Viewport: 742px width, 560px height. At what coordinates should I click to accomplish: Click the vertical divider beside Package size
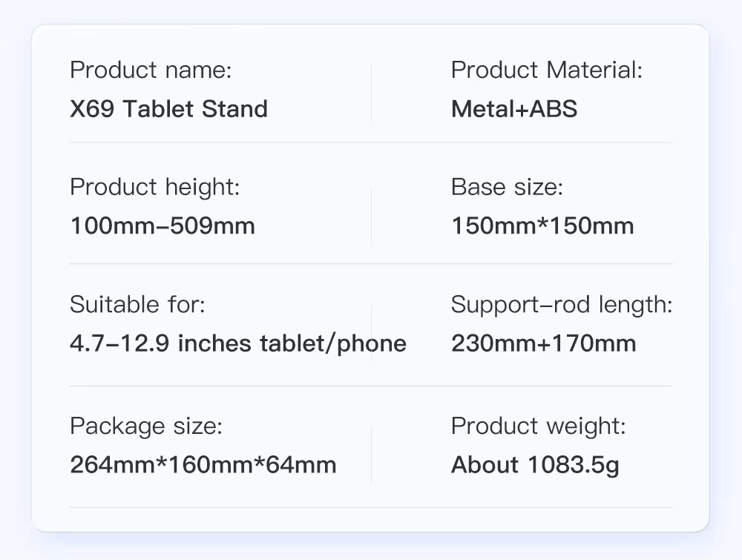371,455
